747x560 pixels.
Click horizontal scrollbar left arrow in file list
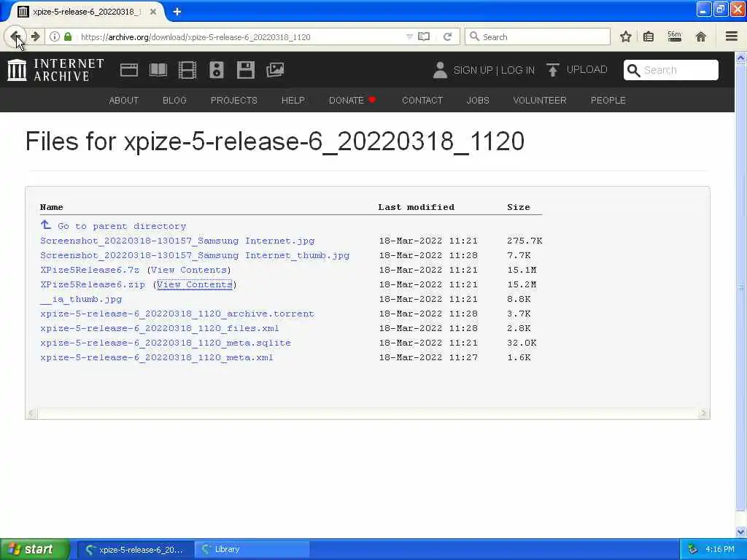32,413
